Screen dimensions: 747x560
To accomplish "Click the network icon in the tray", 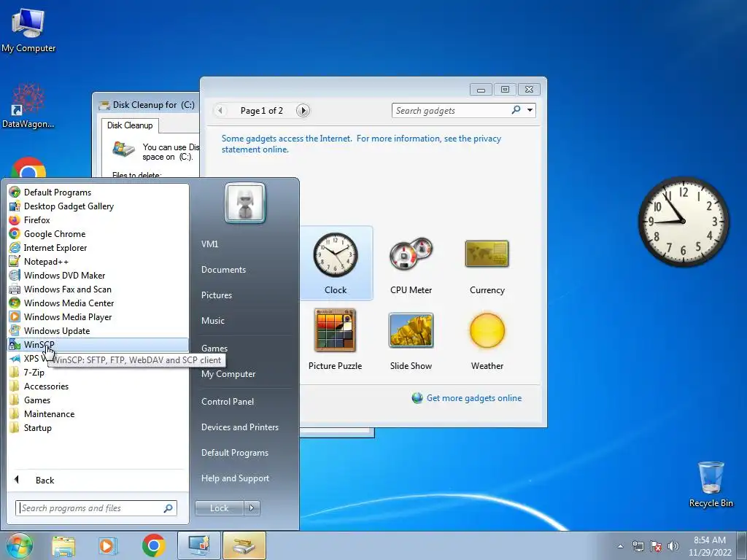I will point(638,546).
